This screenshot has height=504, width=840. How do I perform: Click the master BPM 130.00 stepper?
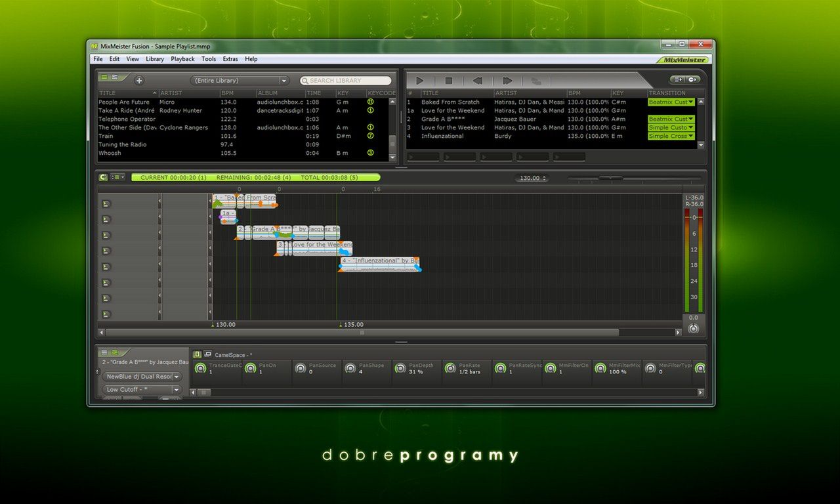point(532,178)
